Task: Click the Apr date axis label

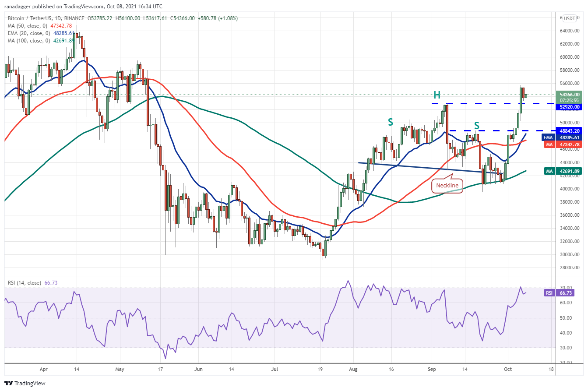Action: point(43,369)
